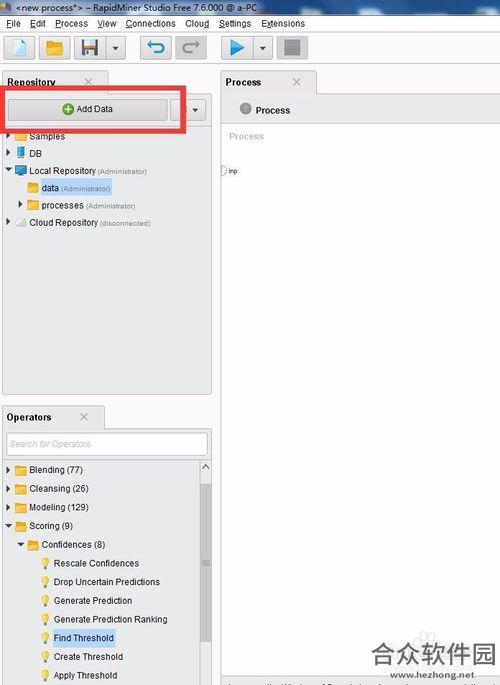
Task: Select the DB database icon
Action: (x=21, y=152)
